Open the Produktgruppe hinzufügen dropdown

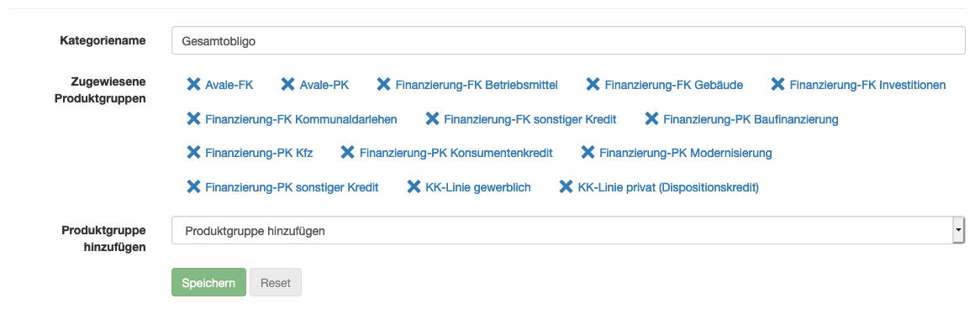pos(568,231)
